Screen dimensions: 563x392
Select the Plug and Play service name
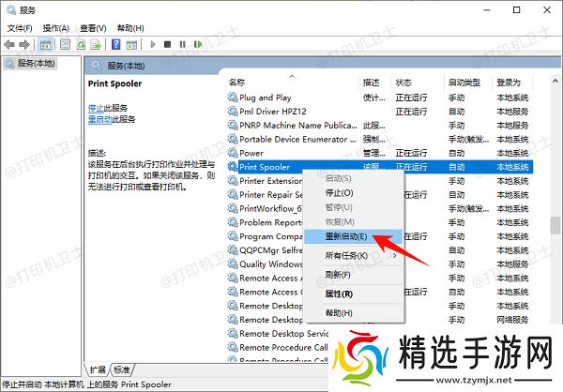[x=265, y=98]
